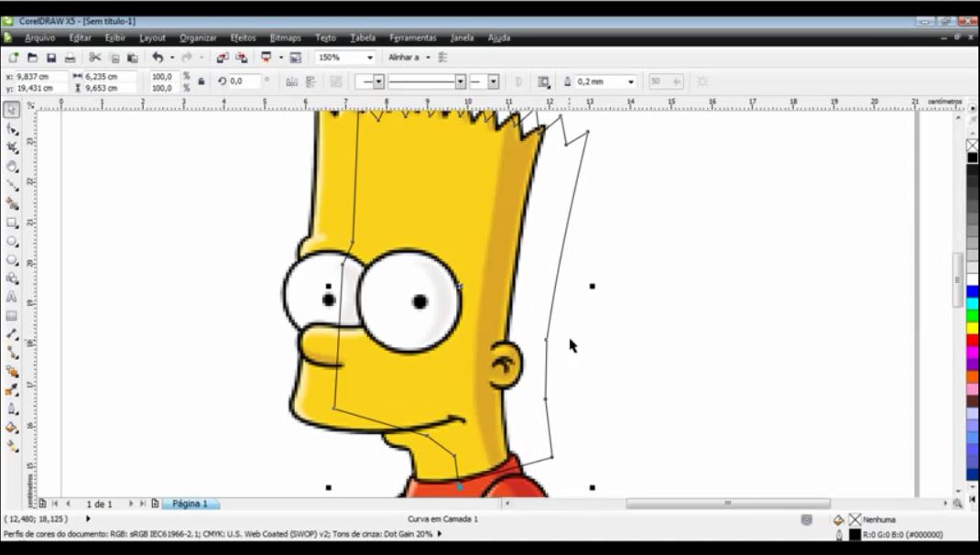
Task: Open the Undo history dropdown arrow
Action: [x=172, y=58]
